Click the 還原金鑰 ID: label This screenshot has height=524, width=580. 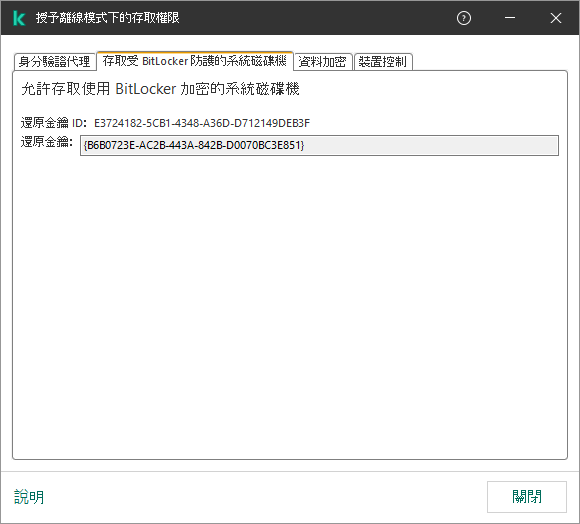(x=54, y=123)
